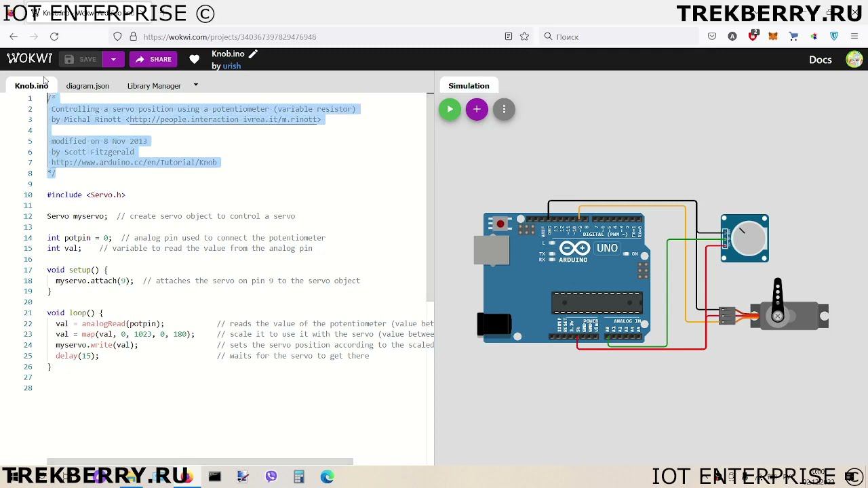Like the project with the heart icon

pyautogui.click(x=195, y=60)
